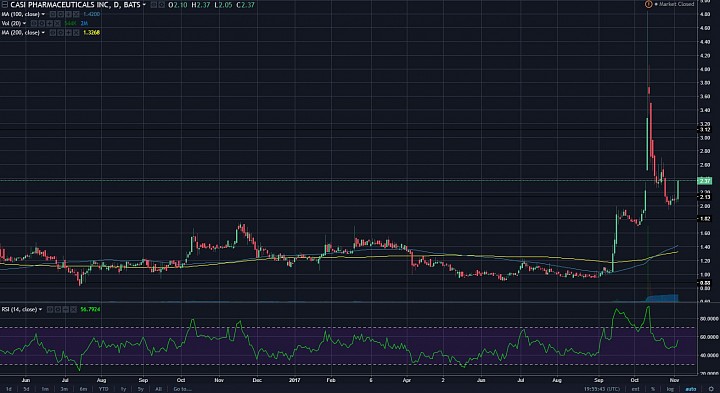Click the plus icon in Vol (20) row
The height and width of the screenshot is (393, 720).
point(49,23)
